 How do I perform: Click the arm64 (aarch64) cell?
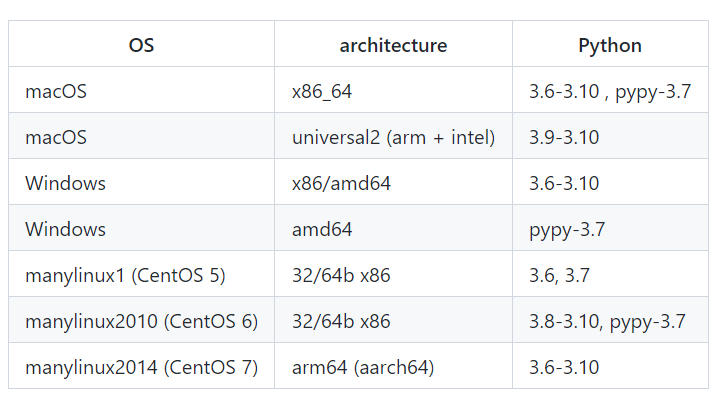pos(393,366)
